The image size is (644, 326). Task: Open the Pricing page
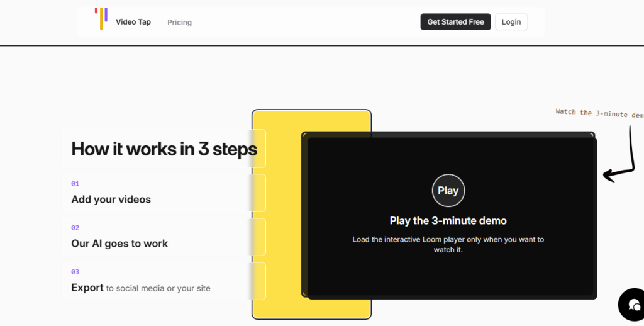[179, 22]
